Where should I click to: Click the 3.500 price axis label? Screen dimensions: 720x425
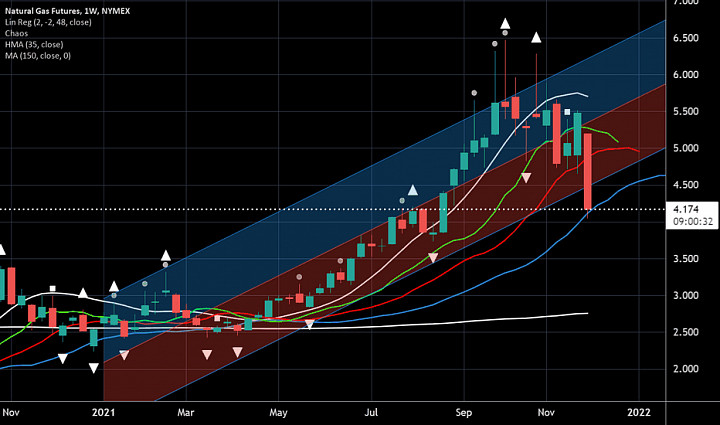point(686,259)
